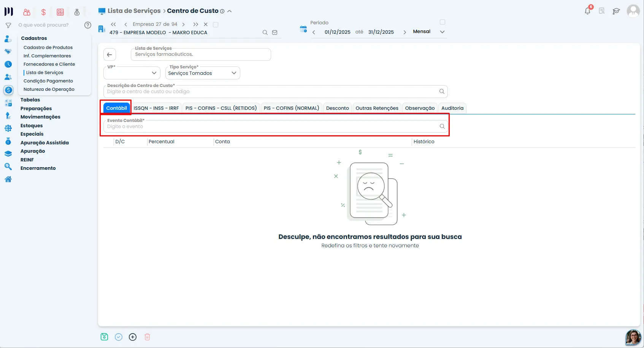Open the Desconto tab

pyautogui.click(x=338, y=108)
